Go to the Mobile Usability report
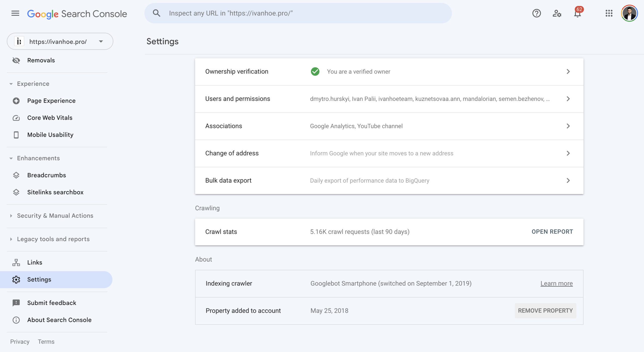 [x=50, y=135]
